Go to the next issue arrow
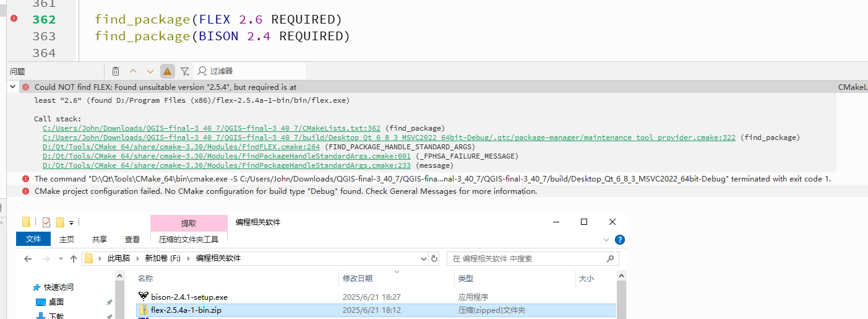The image size is (868, 319). click(150, 71)
